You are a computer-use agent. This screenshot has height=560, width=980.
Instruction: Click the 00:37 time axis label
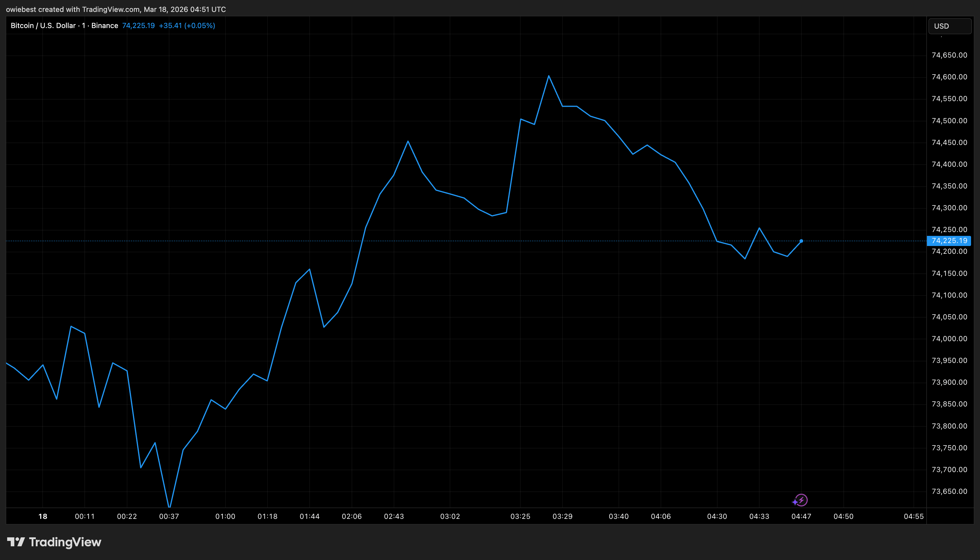click(x=169, y=516)
